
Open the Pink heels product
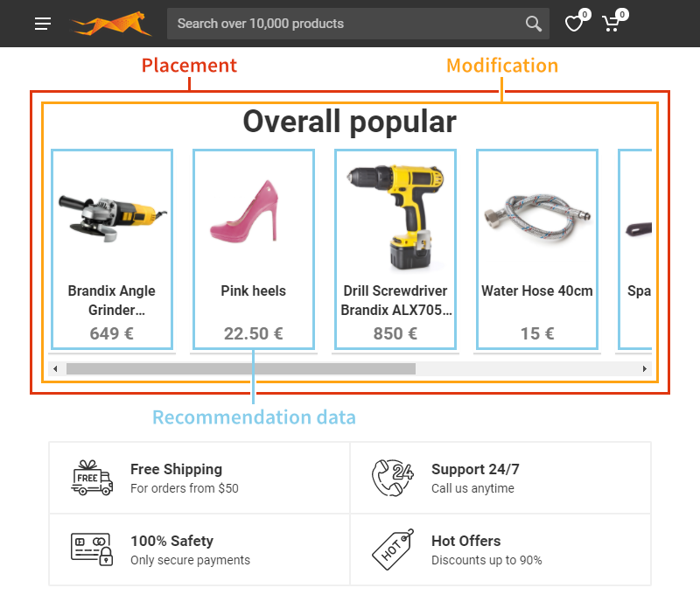point(253,249)
